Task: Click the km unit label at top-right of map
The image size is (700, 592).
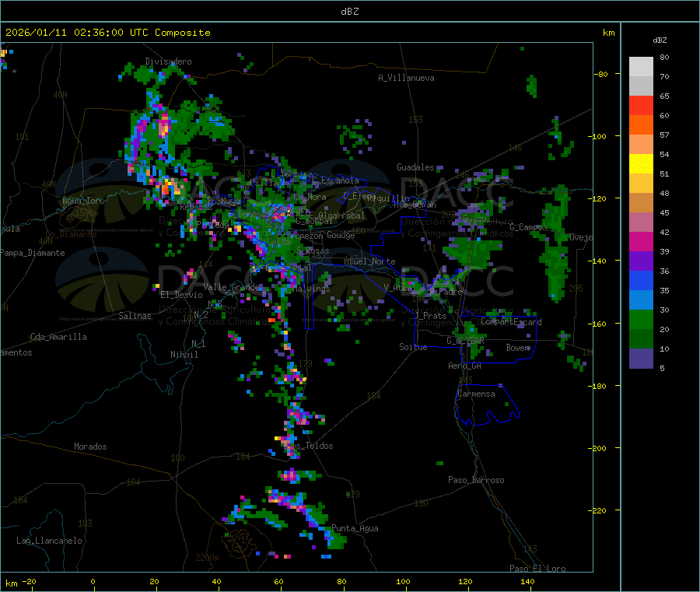Action: pyautogui.click(x=608, y=33)
